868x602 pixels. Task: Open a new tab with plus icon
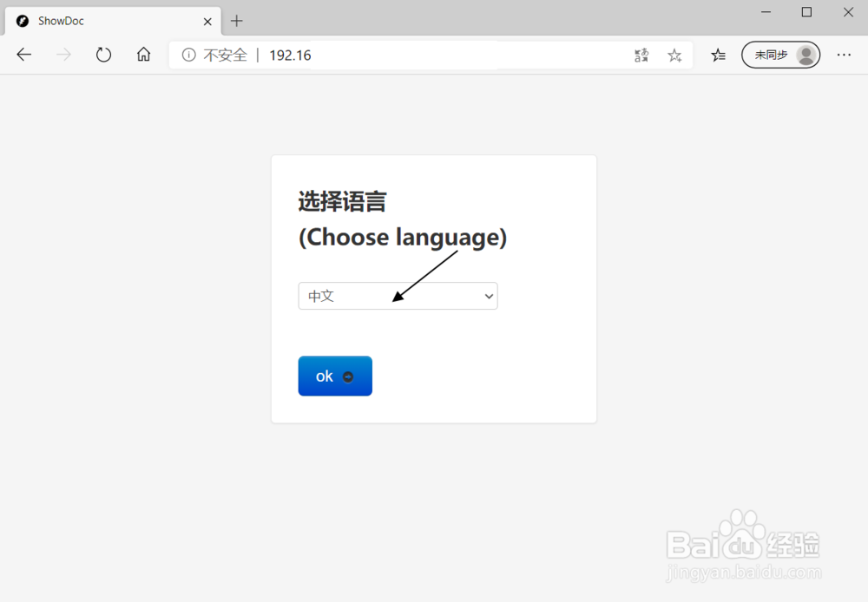tap(237, 21)
